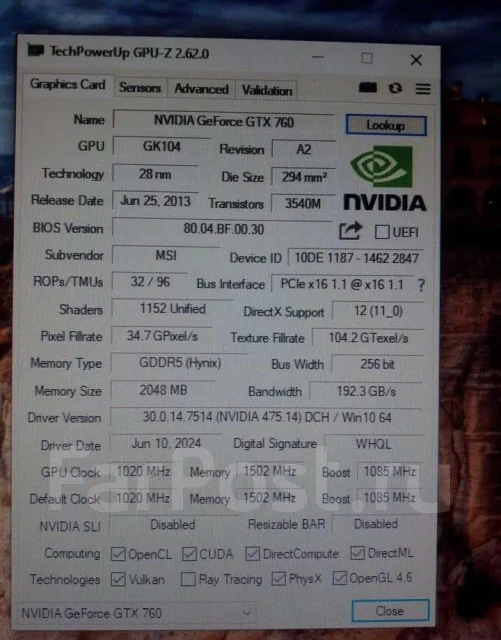Click the GPU Clock row Boost field
This screenshot has width=501, height=640.
click(x=390, y=472)
